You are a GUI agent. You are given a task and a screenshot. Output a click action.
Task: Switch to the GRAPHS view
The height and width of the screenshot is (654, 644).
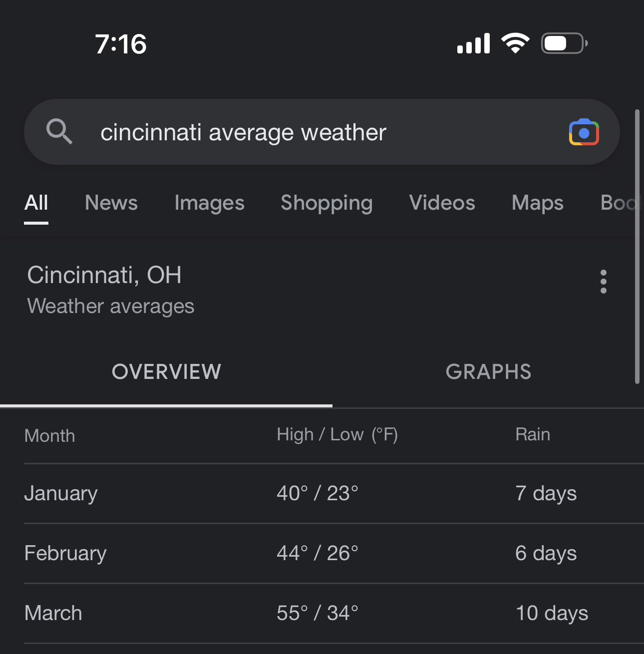[x=488, y=372]
